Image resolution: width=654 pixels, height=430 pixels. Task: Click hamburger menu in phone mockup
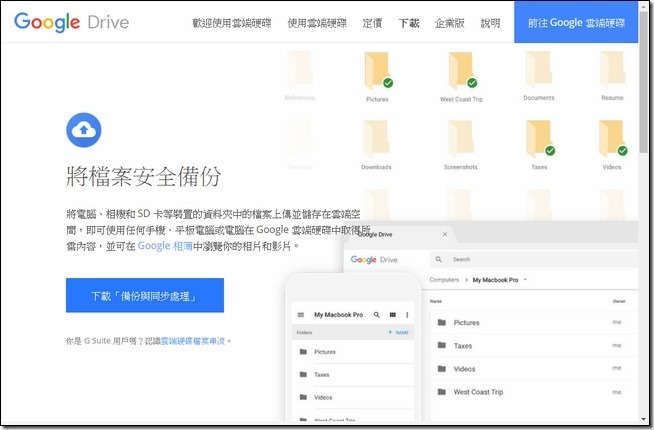301,315
